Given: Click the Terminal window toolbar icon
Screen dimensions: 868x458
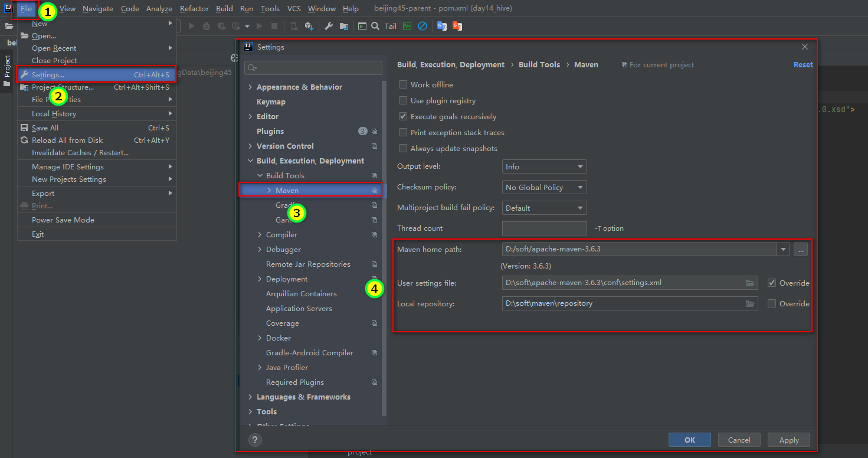Looking at the screenshot, I should click(362, 26).
